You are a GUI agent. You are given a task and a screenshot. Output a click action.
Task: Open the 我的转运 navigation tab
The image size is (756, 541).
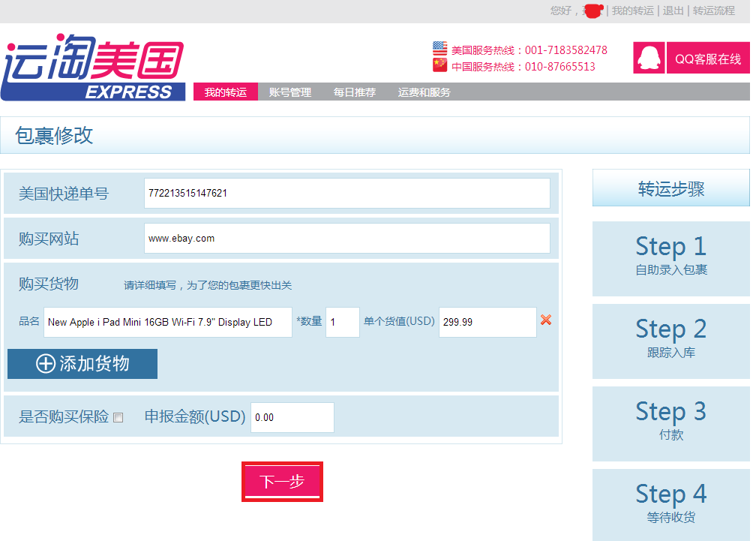226,92
